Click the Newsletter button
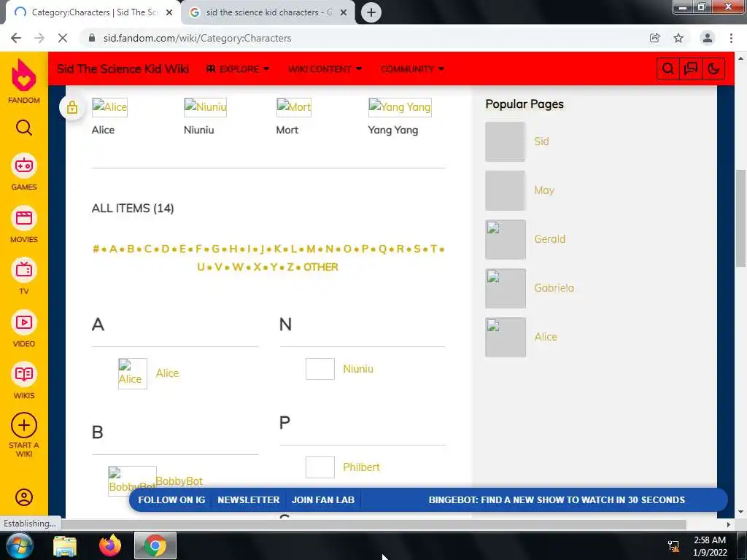This screenshot has height=560, width=747. click(x=249, y=500)
